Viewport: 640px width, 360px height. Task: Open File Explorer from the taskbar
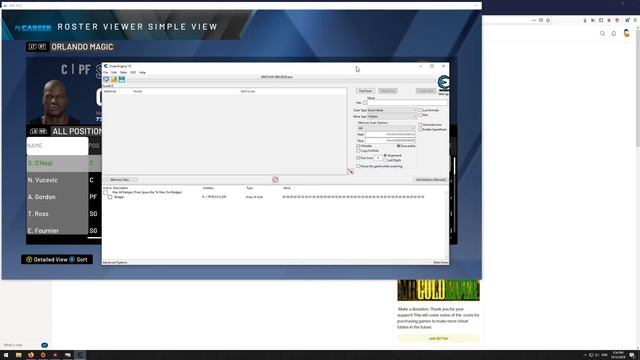[18, 355]
